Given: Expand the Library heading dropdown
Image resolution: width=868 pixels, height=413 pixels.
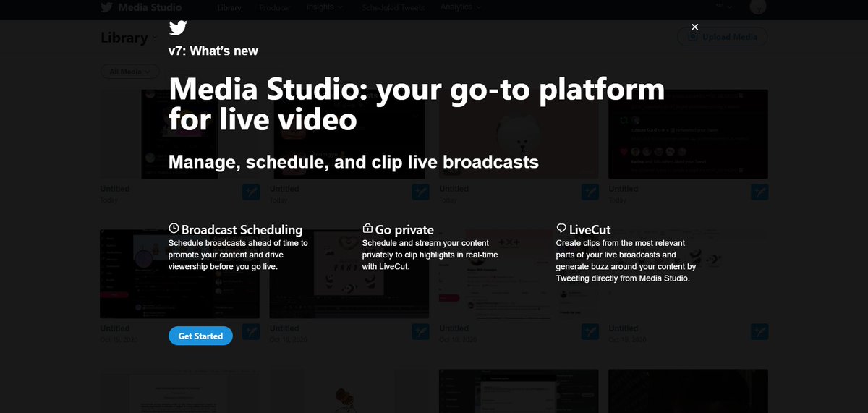Looking at the screenshot, I should click(129, 38).
